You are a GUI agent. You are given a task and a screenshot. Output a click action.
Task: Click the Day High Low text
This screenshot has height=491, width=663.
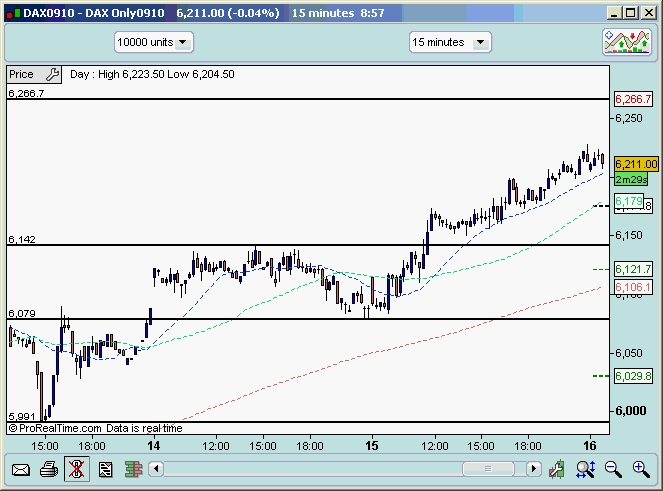click(x=152, y=74)
